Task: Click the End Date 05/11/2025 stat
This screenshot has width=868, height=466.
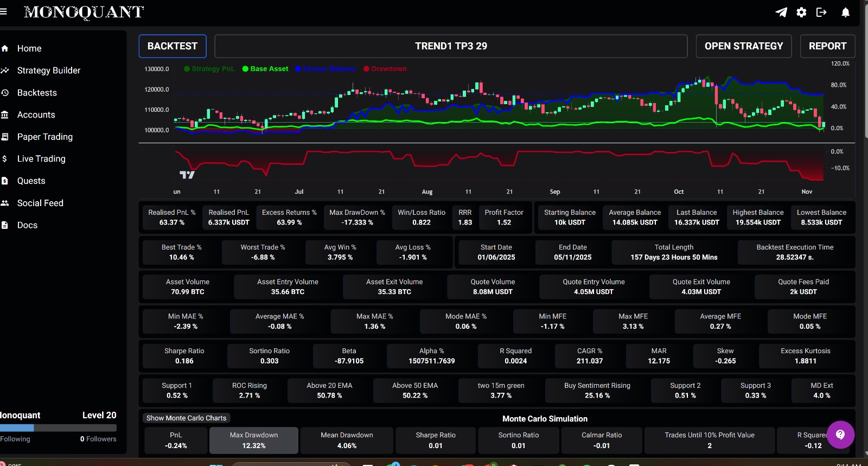Action: 573,252
